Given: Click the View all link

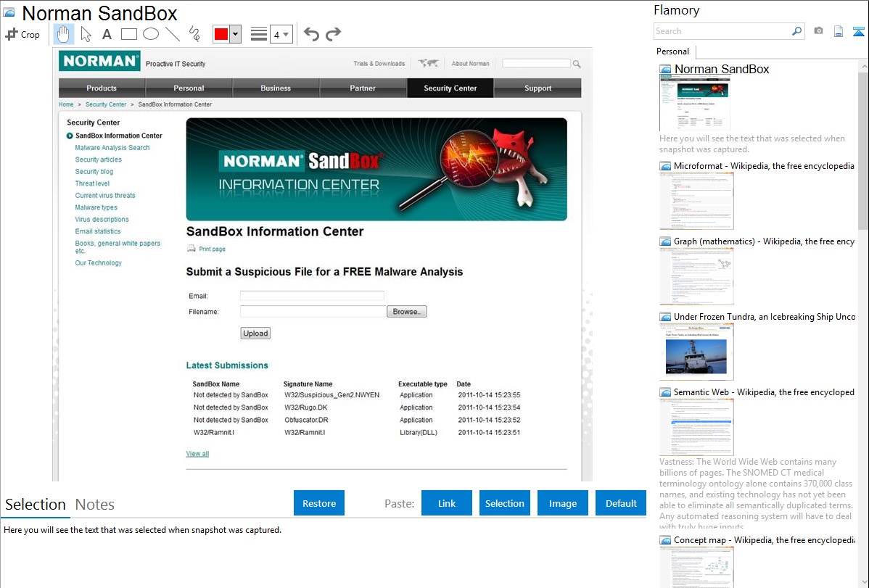Looking at the screenshot, I should pos(197,454).
